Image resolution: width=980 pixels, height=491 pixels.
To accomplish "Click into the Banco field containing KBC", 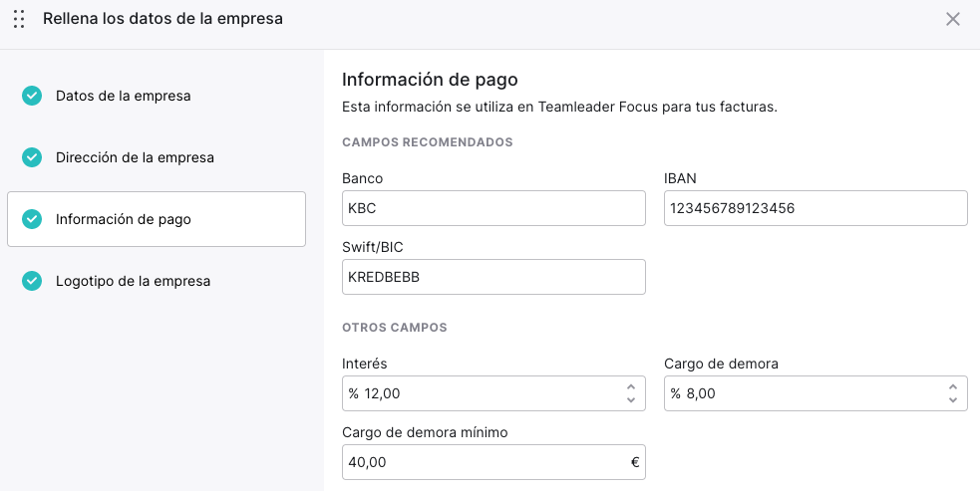I will [493, 208].
